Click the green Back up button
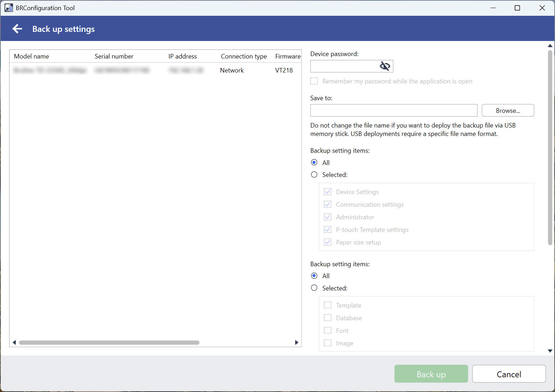 (431, 374)
